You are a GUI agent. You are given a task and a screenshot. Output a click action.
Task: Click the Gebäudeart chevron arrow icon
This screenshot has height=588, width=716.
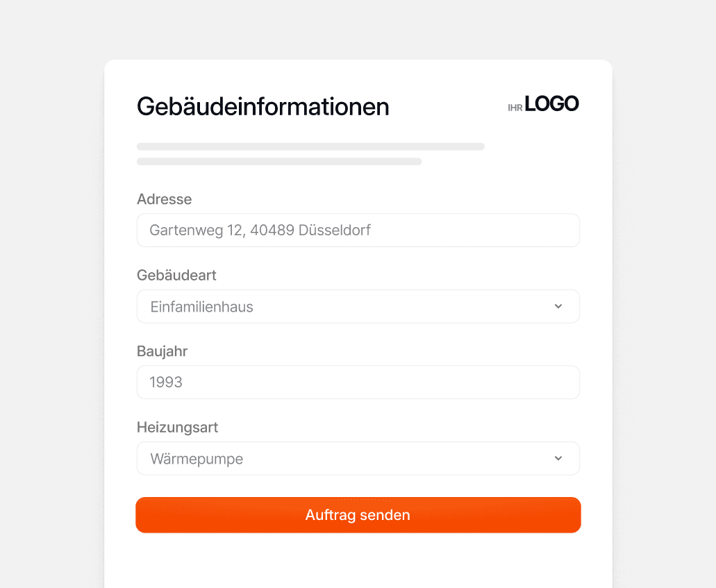558,306
